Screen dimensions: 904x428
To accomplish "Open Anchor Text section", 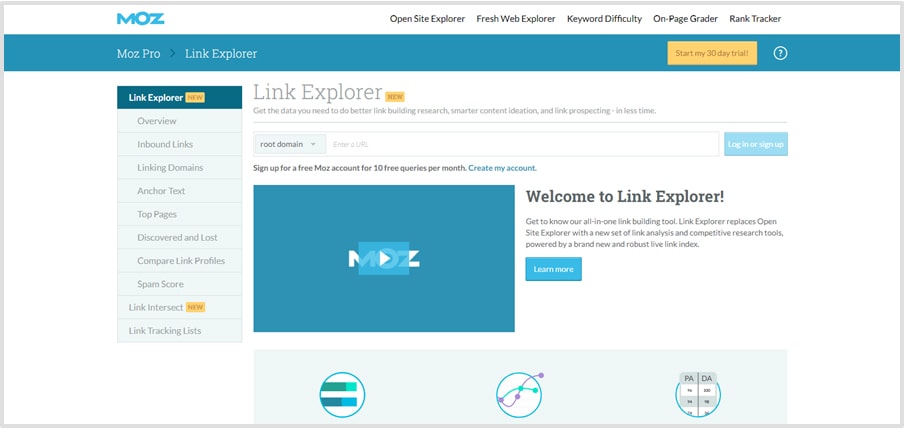I will coord(179,191).
